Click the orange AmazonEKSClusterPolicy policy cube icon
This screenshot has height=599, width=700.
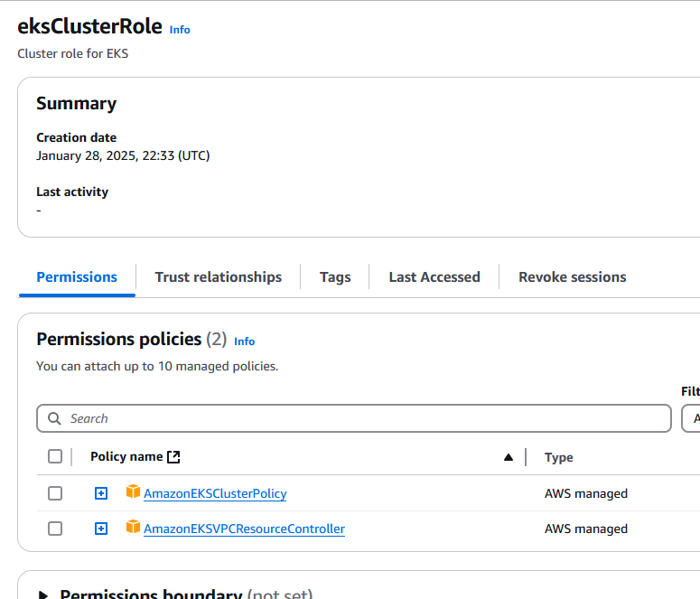(133, 492)
